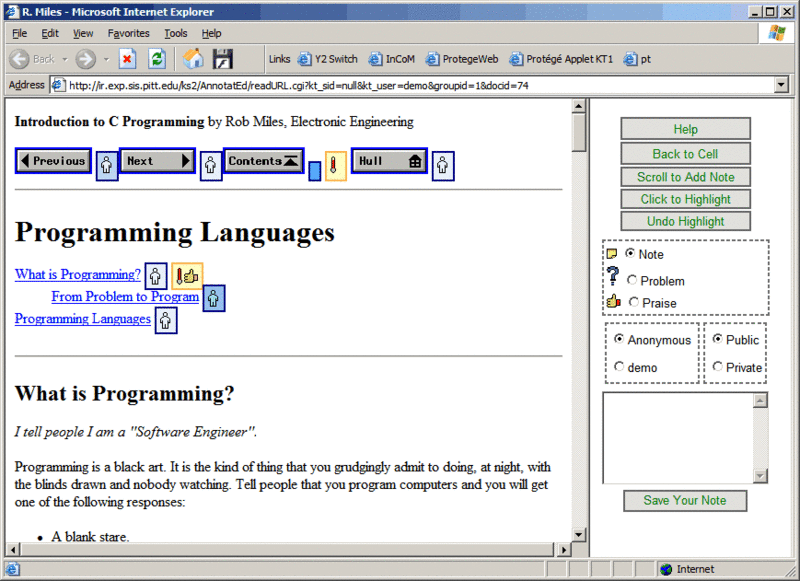The height and width of the screenshot is (581, 800).
Task: Click person icon beside From Problem to Program
Action: 214,298
